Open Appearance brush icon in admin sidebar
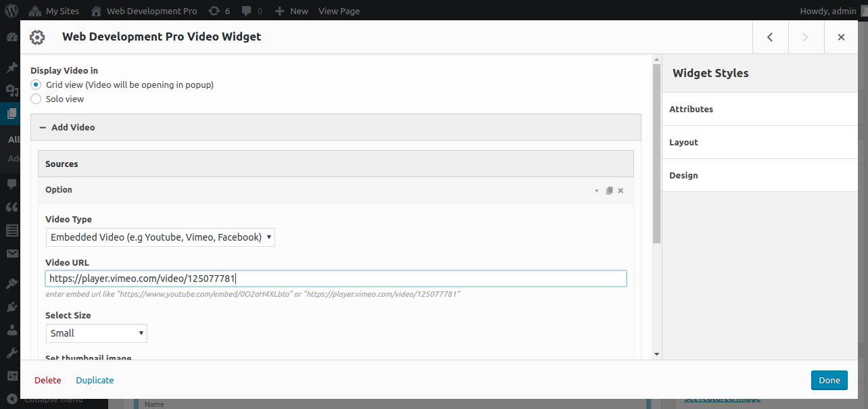This screenshot has height=409, width=868. 11,284
